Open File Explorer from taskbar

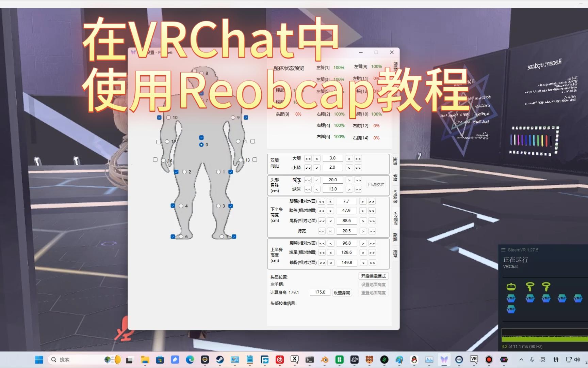pyautogui.click(x=145, y=359)
